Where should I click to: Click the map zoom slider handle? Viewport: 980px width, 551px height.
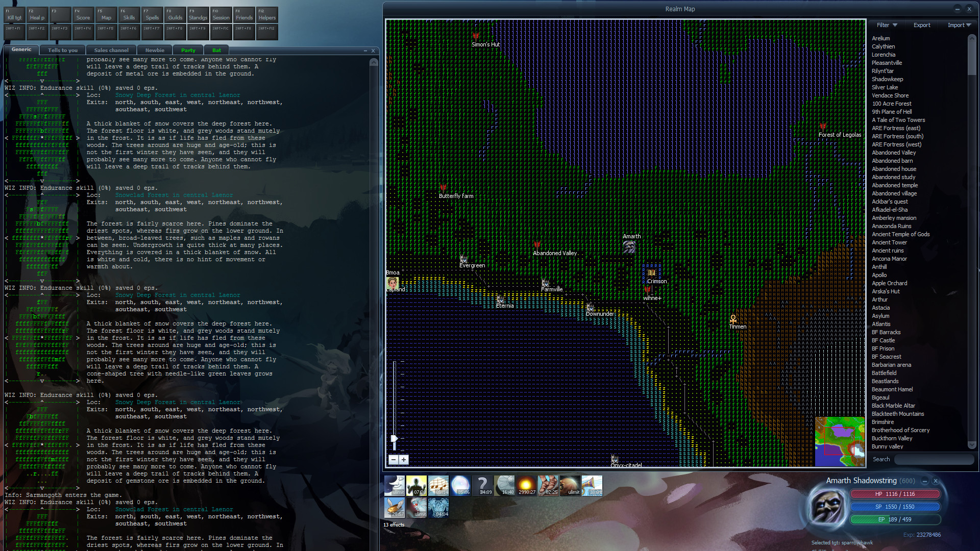click(x=394, y=439)
